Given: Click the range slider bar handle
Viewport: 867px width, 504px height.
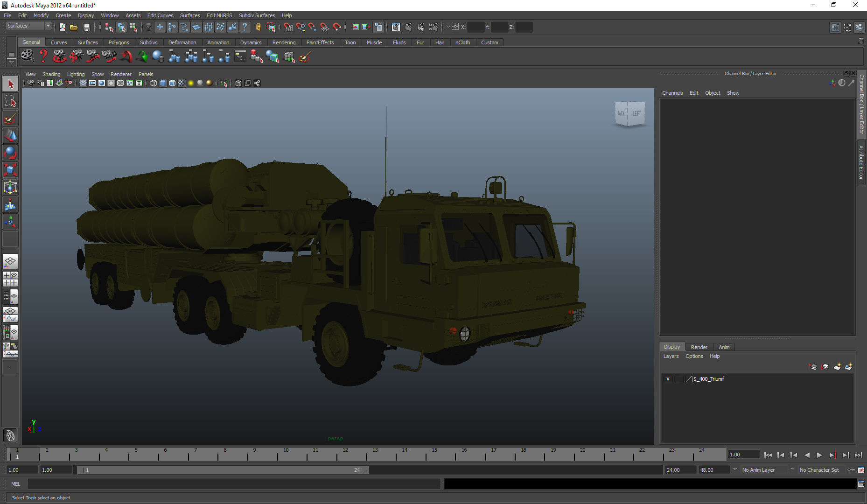Looking at the screenshot, I should coord(223,470).
